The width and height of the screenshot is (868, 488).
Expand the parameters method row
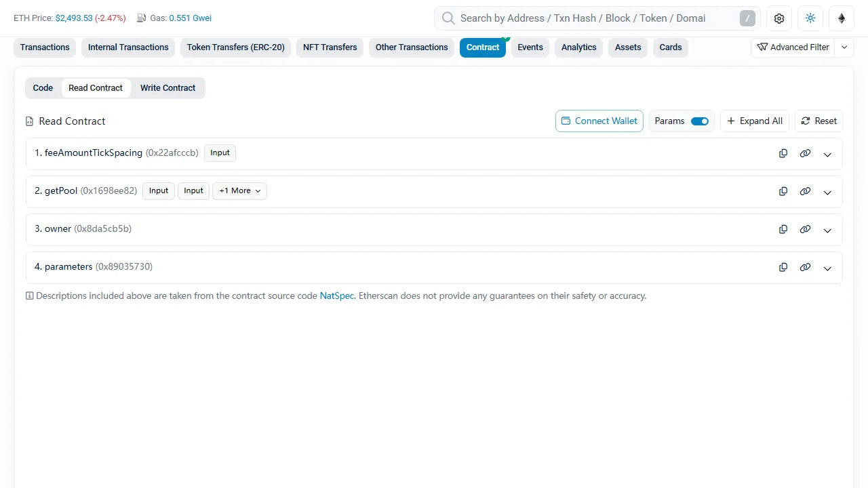click(827, 268)
